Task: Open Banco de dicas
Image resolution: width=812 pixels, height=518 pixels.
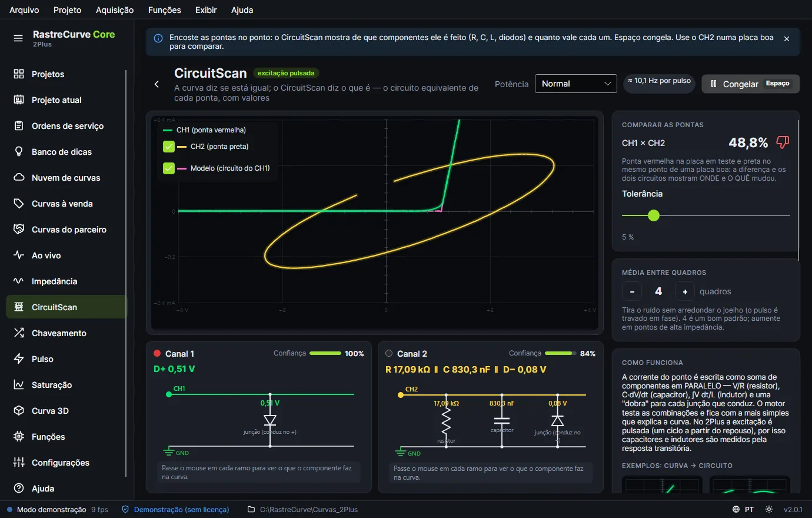Action: pyautogui.click(x=66, y=152)
